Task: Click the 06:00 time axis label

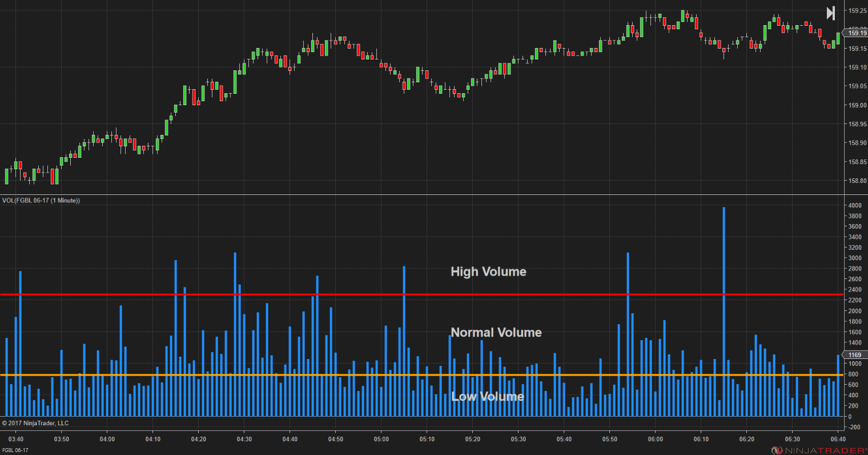Action: pyautogui.click(x=655, y=440)
